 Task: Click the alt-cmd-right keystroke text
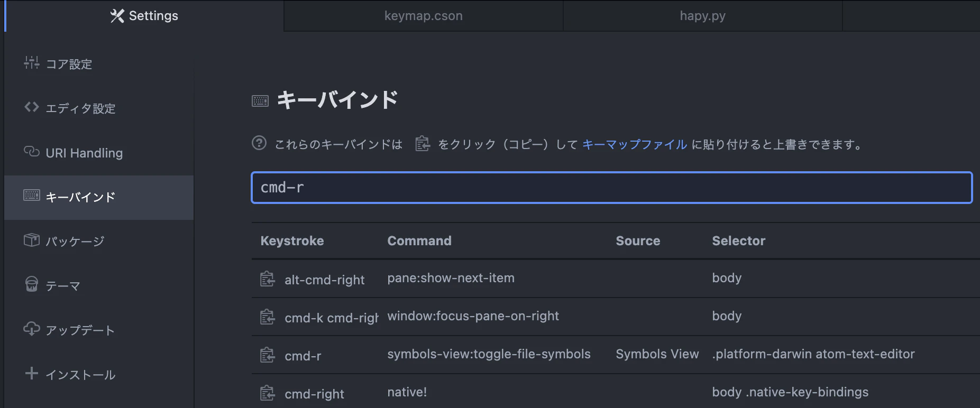[324, 280]
